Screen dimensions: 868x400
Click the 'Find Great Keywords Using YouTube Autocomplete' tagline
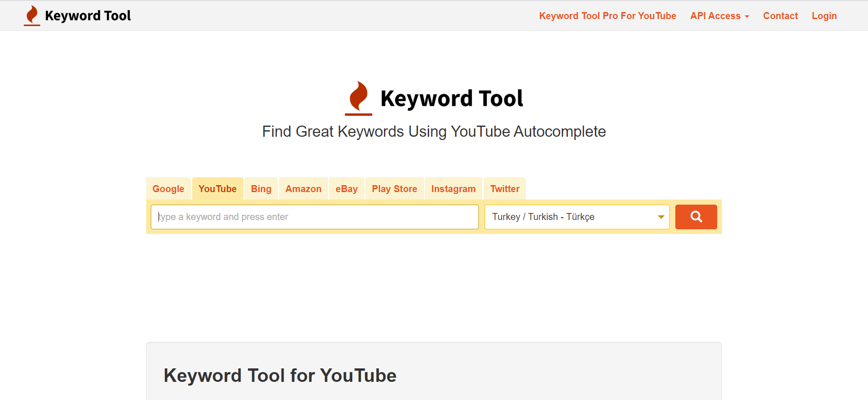[x=434, y=132]
